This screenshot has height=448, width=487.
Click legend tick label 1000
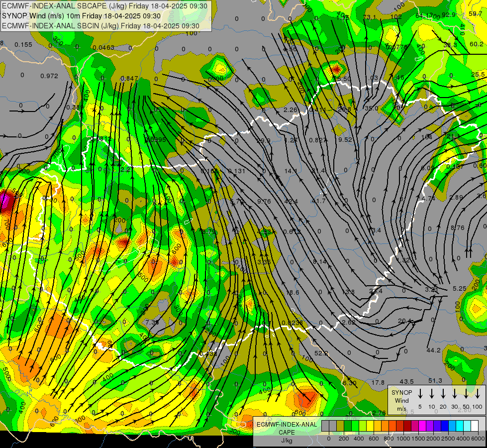click(x=403, y=439)
